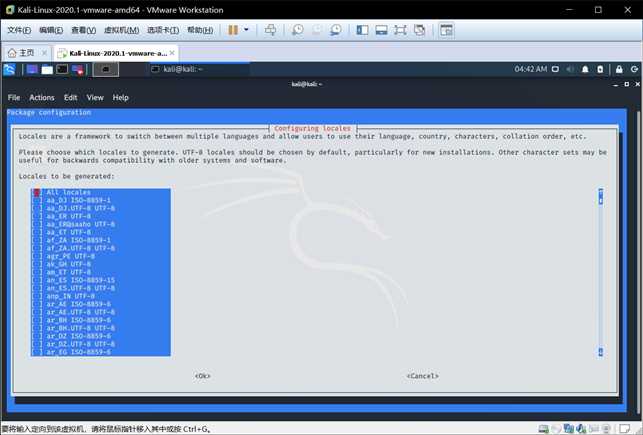Image resolution: width=643 pixels, height=435 pixels.
Task: Click the thumbnail bar view icon
Action: click(381, 30)
